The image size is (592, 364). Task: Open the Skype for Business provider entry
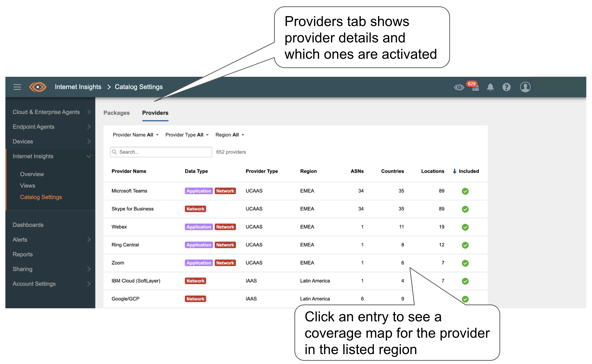click(295, 209)
